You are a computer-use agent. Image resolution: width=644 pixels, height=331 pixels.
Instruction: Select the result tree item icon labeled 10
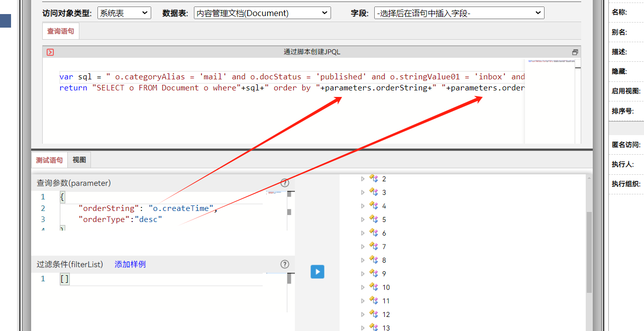374,287
